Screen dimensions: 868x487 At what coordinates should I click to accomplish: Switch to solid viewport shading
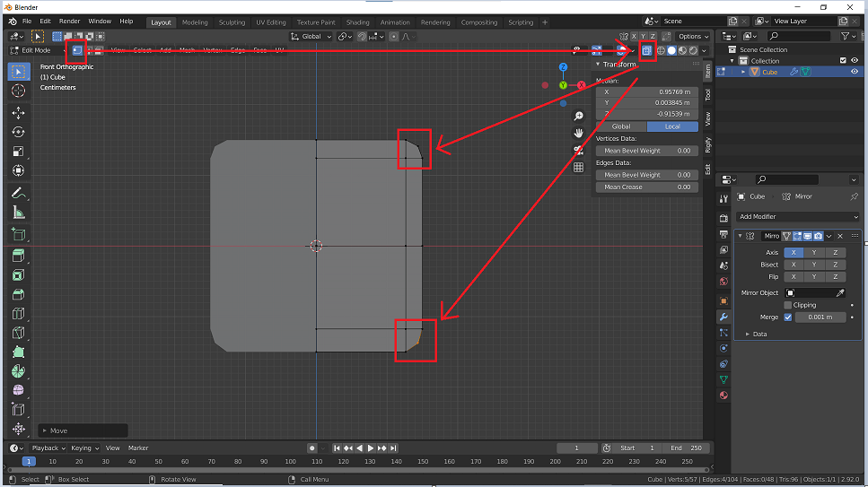(x=671, y=51)
